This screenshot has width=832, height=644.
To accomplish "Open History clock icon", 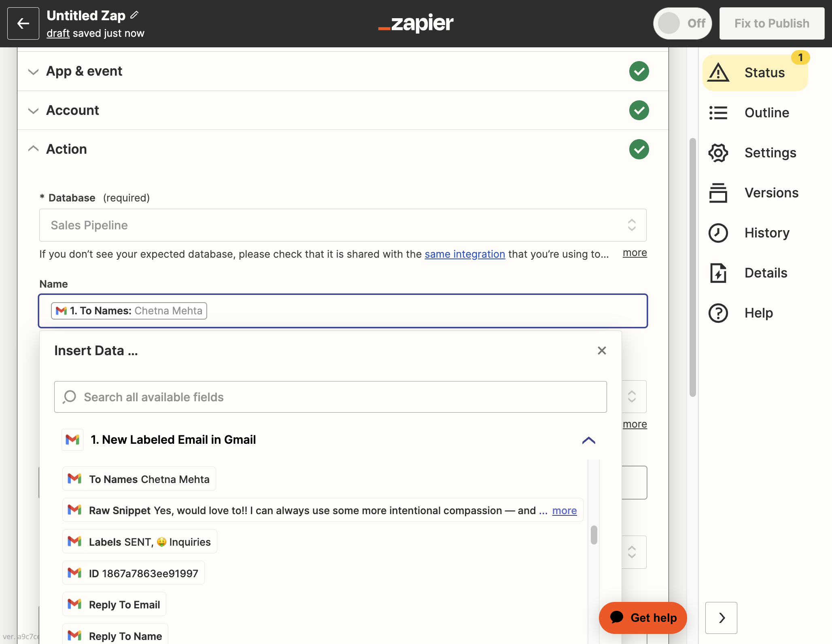I will click(718, 233).
